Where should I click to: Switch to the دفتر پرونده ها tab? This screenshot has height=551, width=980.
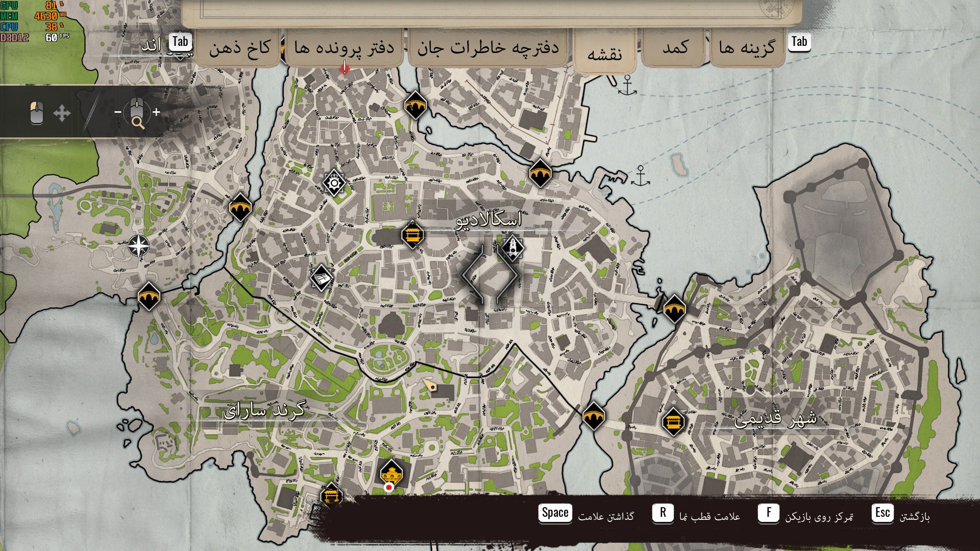click(344, 48)
